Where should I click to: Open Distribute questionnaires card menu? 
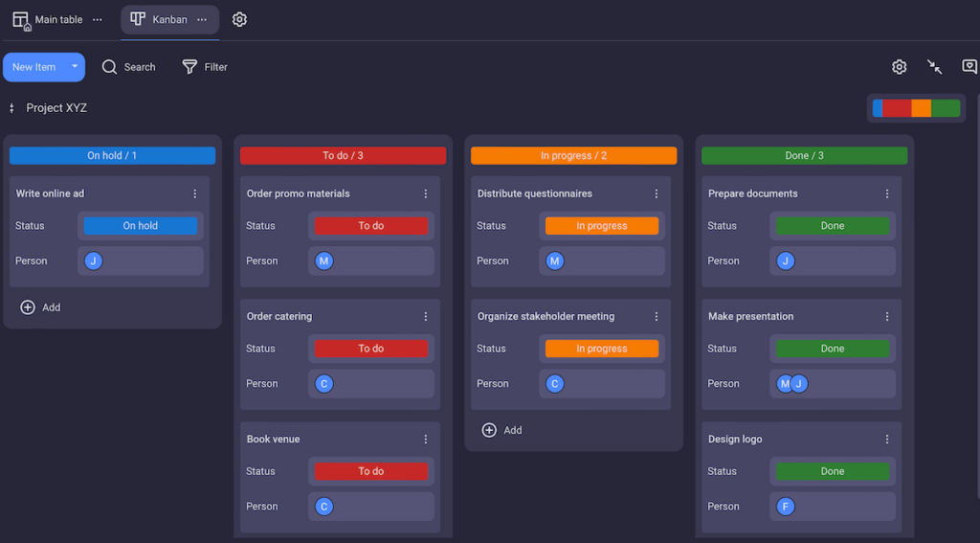[657, 193]
